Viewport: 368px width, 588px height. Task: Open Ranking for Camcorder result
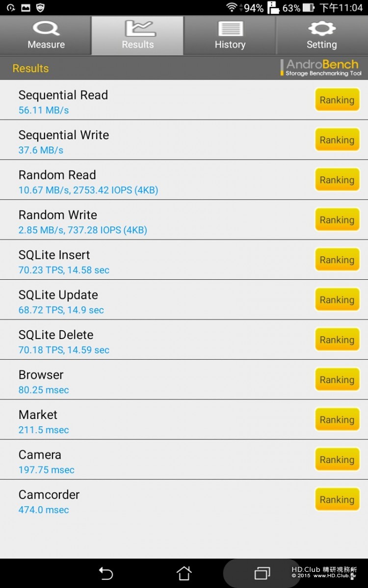(x=337, y=500)
